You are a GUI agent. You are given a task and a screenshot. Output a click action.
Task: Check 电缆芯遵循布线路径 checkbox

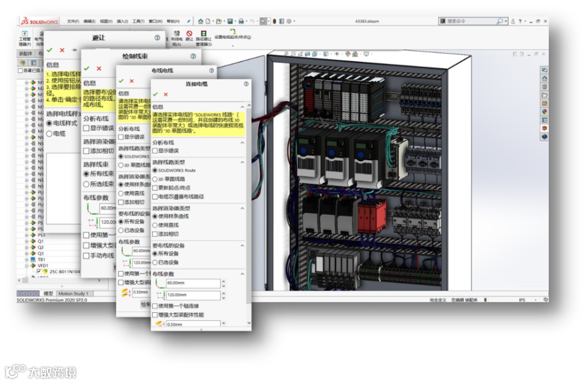pyautogui.click(x=155, y=197)
